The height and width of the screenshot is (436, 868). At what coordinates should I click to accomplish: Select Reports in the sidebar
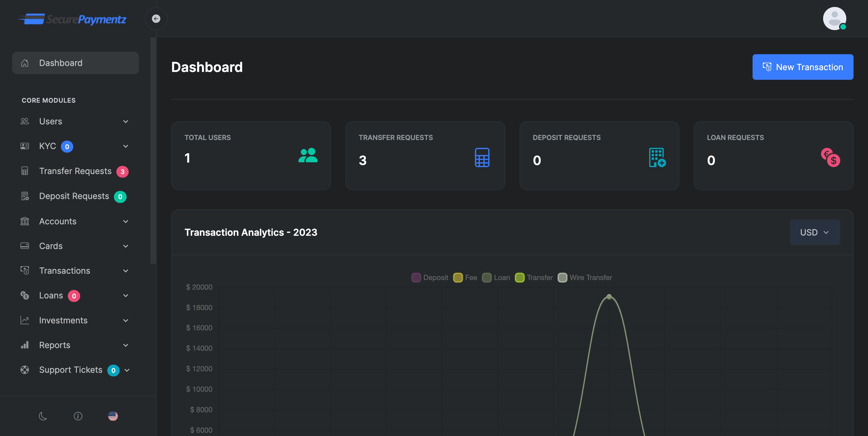[x=75, y=345]
